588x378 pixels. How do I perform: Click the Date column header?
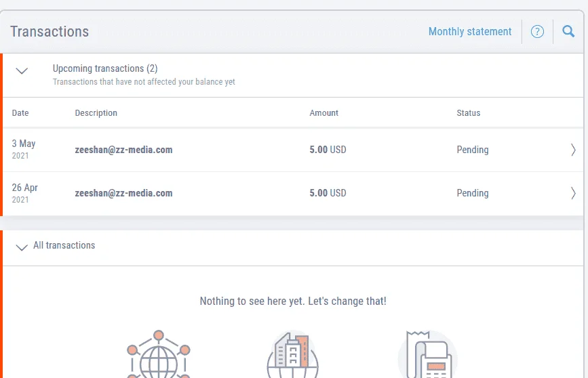coord(20,112)
